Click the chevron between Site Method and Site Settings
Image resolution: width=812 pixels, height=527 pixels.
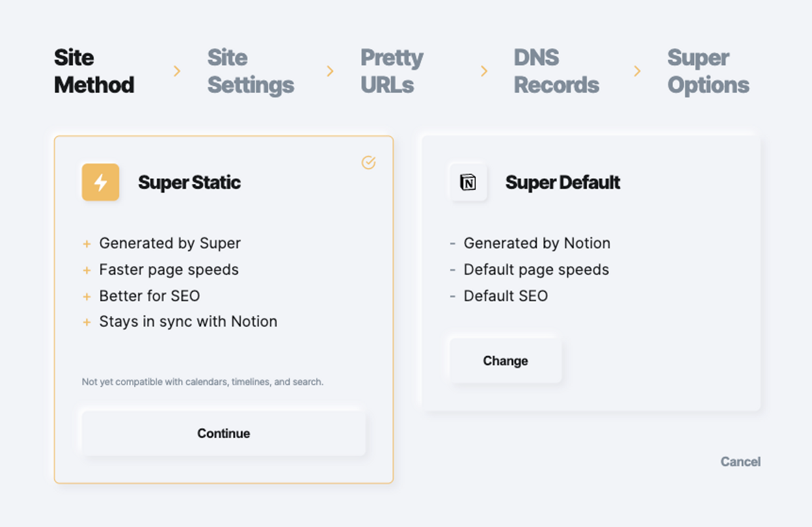(177, 71)
